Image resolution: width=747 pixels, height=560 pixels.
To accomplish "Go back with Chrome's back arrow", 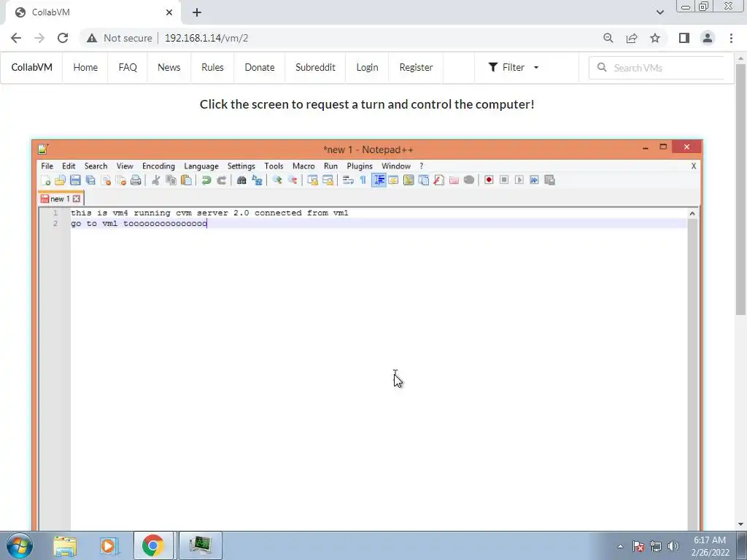I will pyautogui.click(x=16, y=38).
